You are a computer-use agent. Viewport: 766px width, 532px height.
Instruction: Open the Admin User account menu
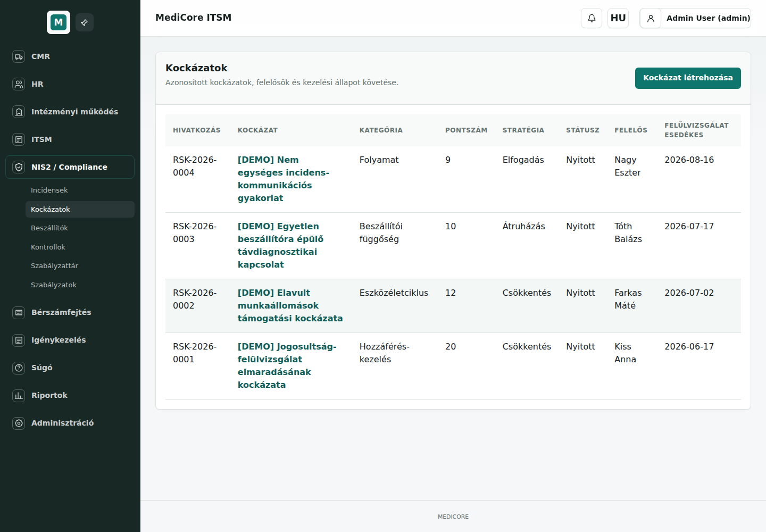[x=695, y=18]
